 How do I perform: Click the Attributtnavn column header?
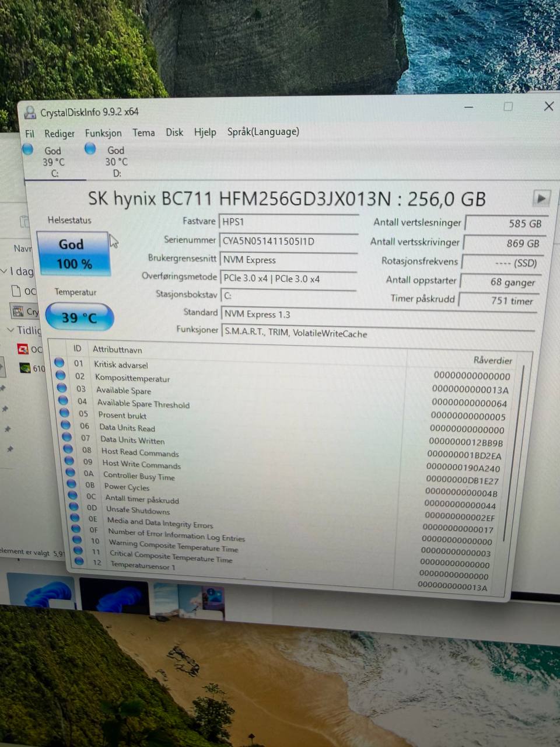[117, 350]
